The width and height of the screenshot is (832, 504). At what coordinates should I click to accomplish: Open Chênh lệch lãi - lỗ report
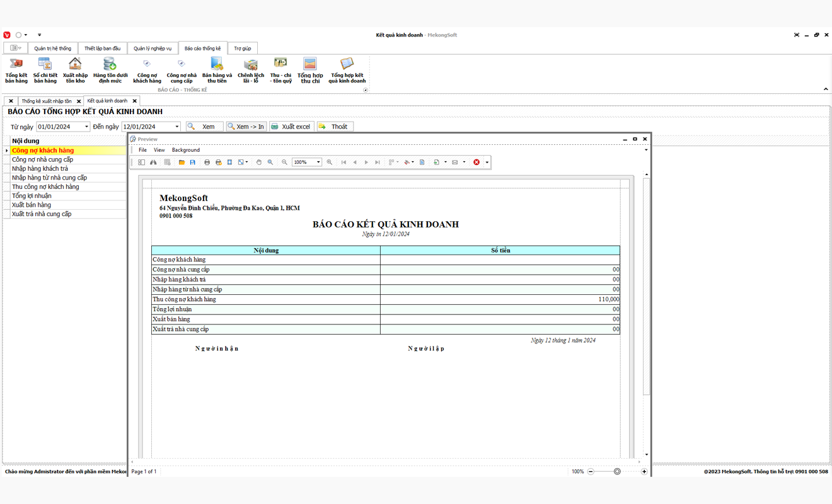(x=251, y=70)
